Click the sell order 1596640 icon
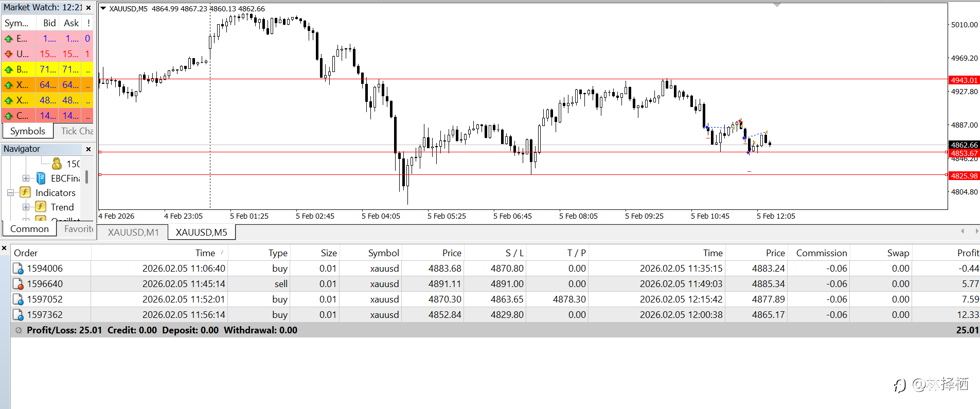Image resolution: width=980 pixels, height=409 pixels. [x=18, y=284]
